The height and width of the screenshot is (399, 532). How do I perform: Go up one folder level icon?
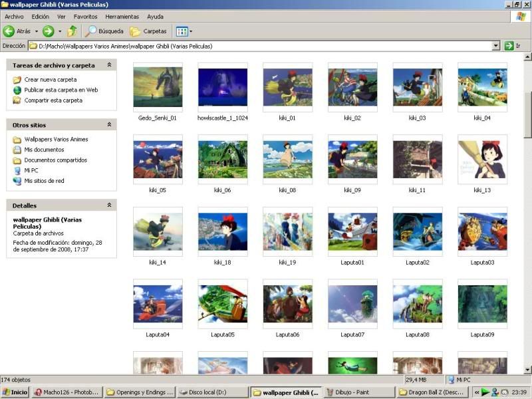(x=72, y=31)
